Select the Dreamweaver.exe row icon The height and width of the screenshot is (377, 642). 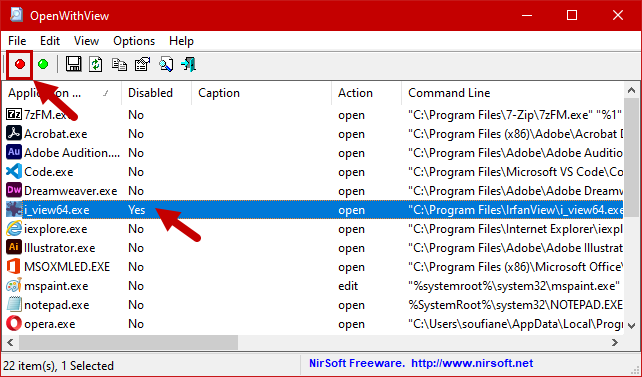14,190
